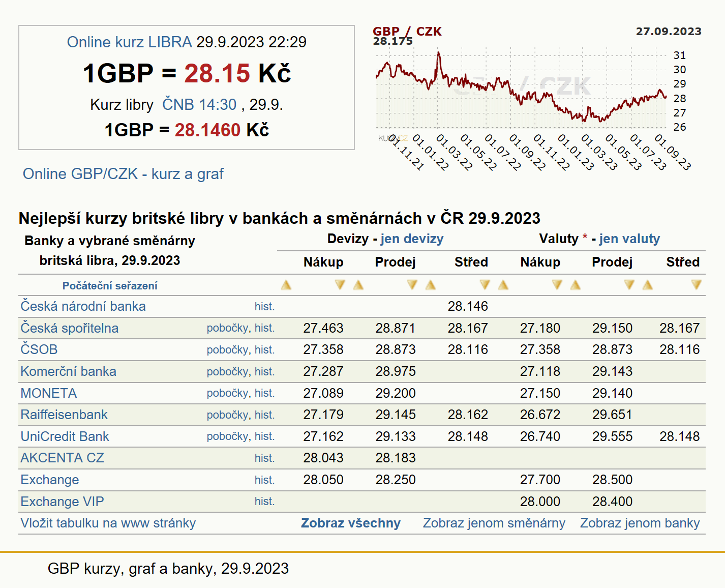The image size is (725, 588).
Task: Select Zobraz všechny filter
Action: click(351, 523)
